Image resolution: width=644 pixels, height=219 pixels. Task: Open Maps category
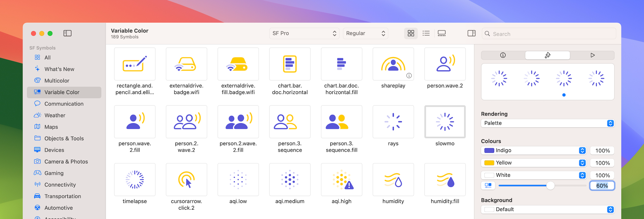tap(64, 127)
